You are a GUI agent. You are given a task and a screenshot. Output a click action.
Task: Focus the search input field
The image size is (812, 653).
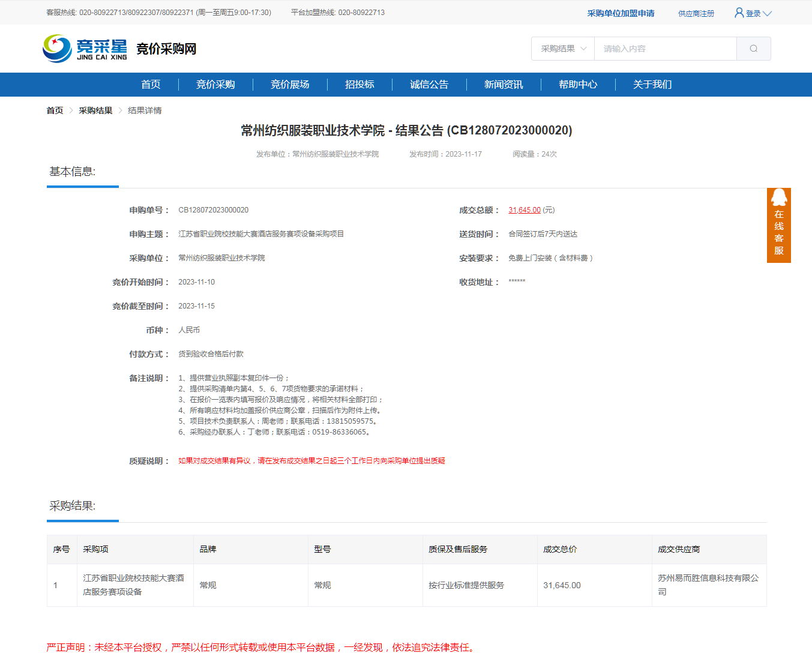pyautogui.click(x=665, y=49)
